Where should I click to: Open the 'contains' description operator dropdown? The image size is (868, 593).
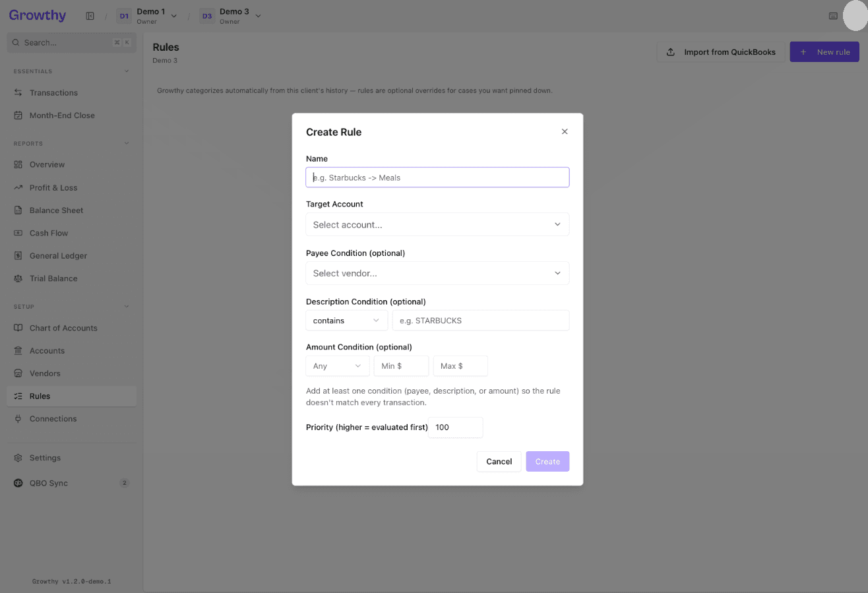pyautogui.click(x=347, y=321)
